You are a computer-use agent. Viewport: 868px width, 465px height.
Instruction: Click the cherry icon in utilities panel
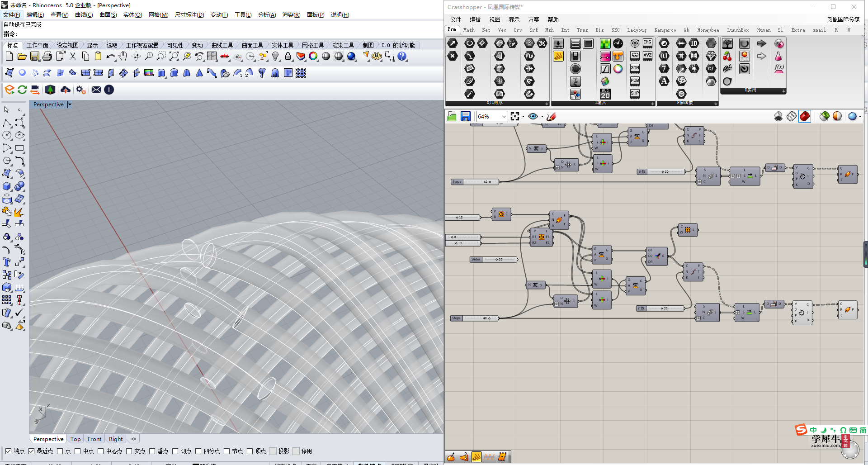[x=727, y=56]
